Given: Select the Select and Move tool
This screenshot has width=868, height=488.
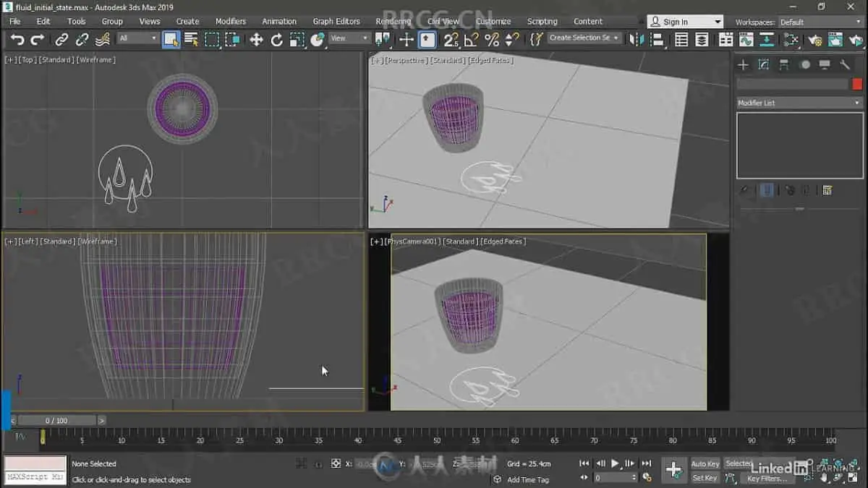Looking at the screenshot, I should click(x=256, y=40).
